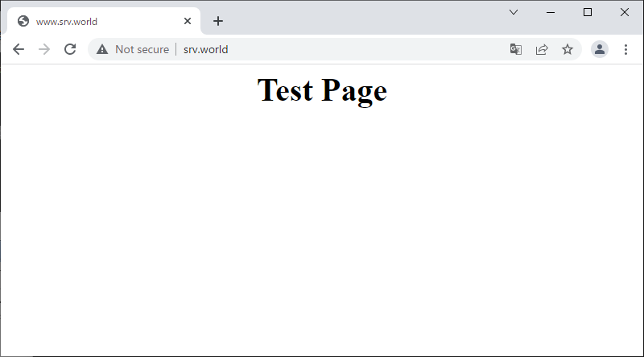Viewport: 644px width, 357px height.
Task: Reload the srv.world page
Action: [x=70, y=49]
